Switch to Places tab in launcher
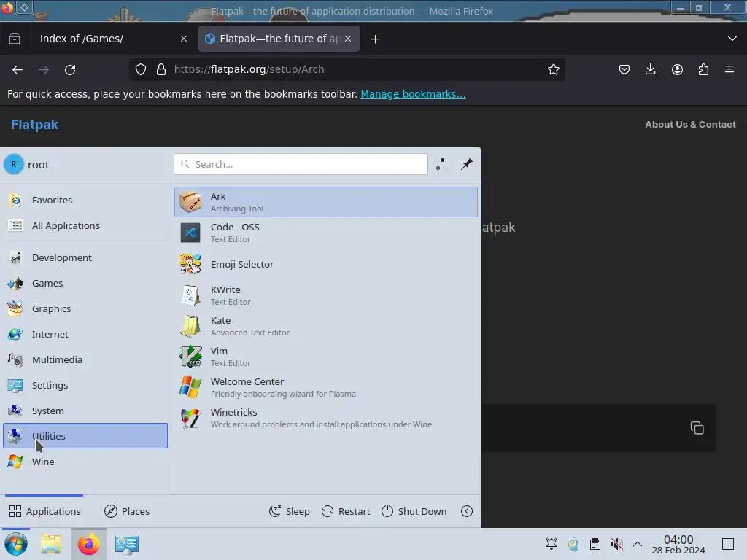 [x=127, y=511]
